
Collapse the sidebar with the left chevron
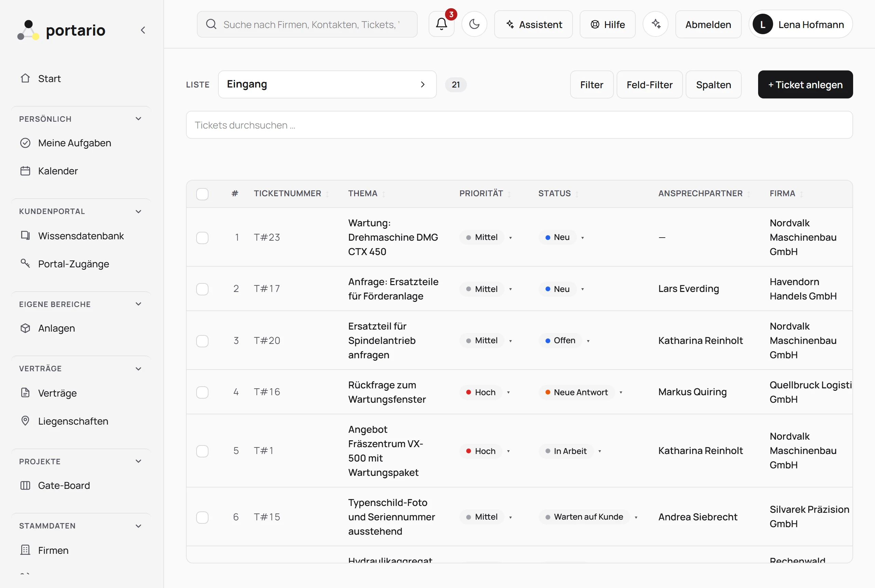(x=143, y=30)
